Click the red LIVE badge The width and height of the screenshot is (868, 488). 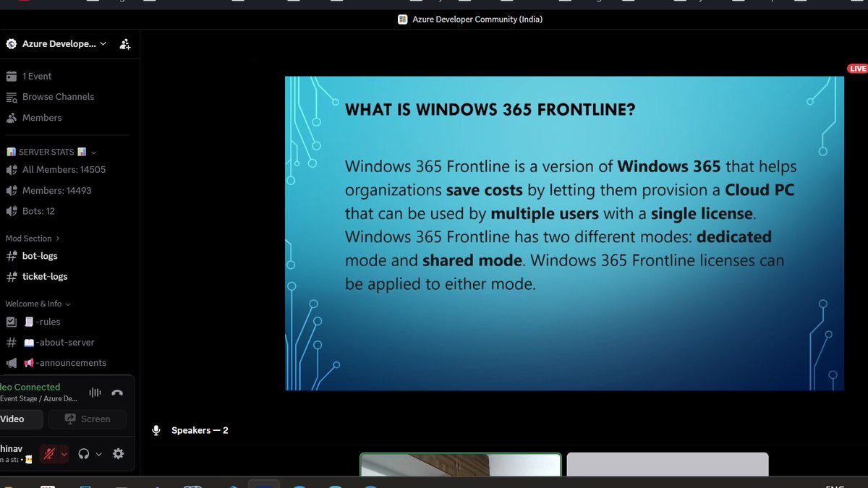pos(857,69)
